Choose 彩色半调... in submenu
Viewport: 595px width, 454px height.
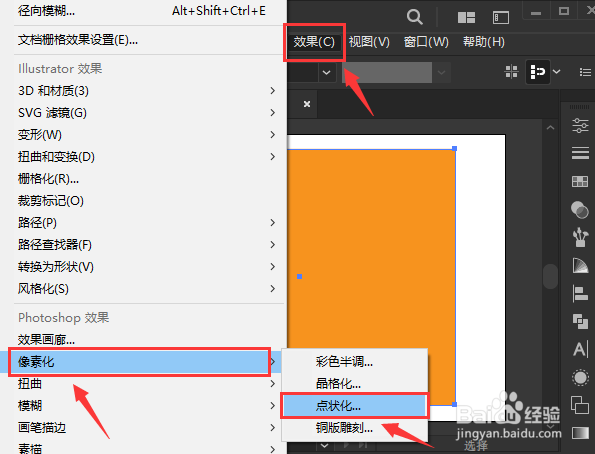(354, 362)
